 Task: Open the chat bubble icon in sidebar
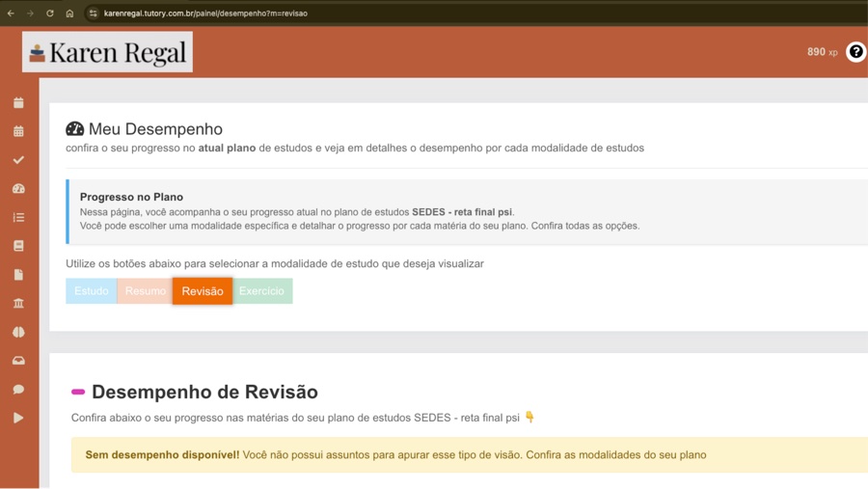(19, 390)
